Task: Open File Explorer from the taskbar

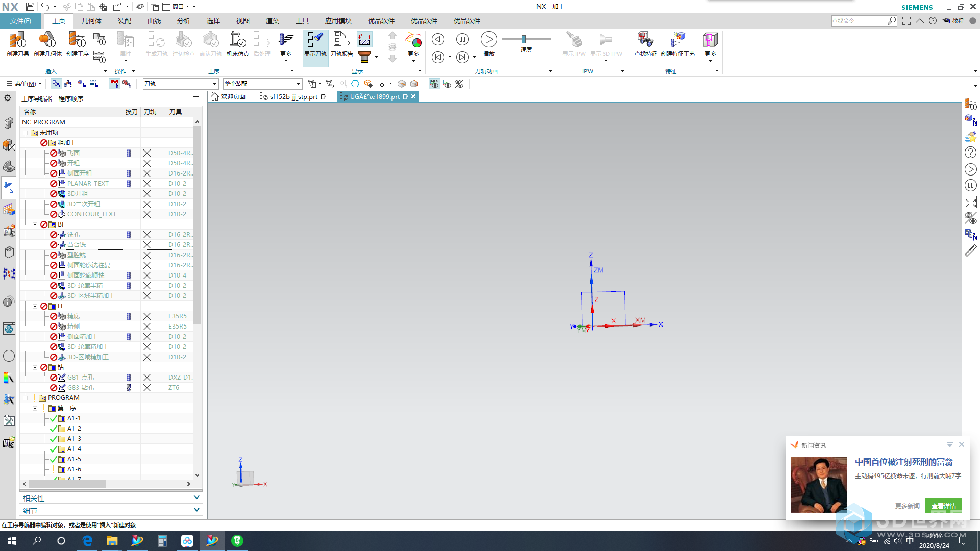Action: (x=112, y=541)
